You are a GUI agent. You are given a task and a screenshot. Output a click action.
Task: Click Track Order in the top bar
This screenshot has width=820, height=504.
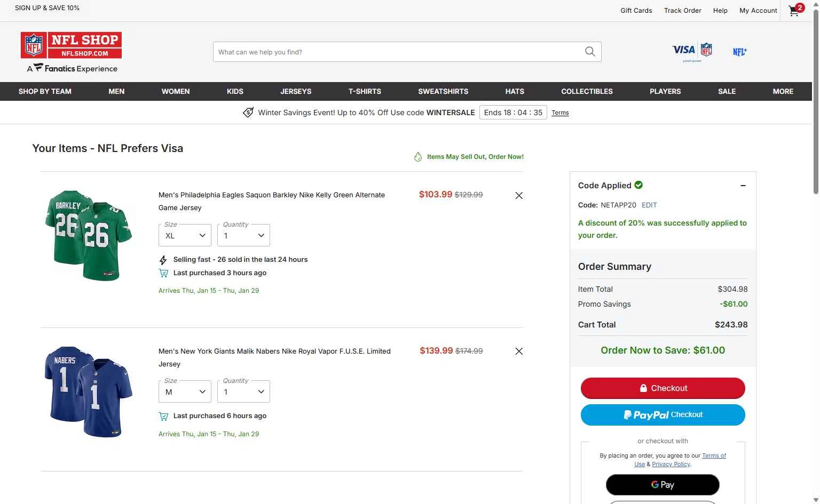(x=682, y=10)
